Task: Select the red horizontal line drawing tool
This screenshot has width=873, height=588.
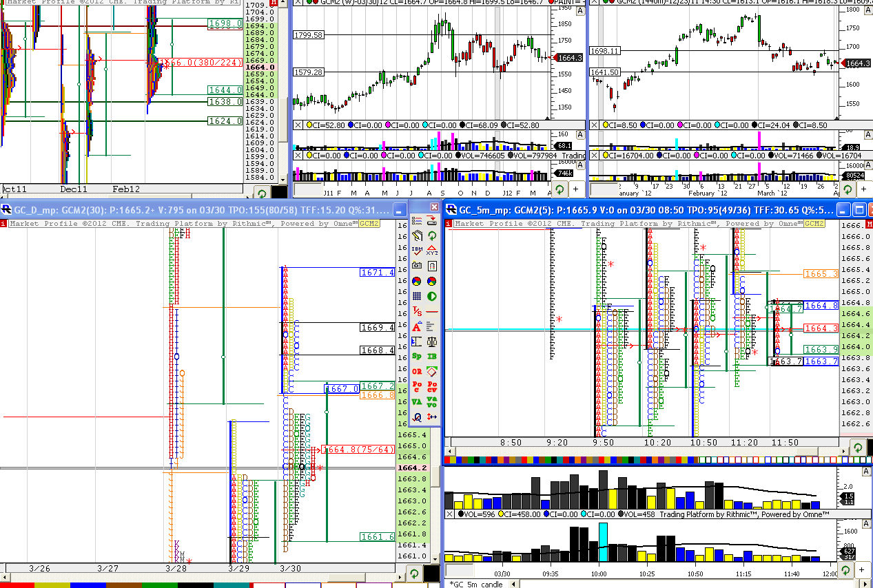Action: point(432,311)
